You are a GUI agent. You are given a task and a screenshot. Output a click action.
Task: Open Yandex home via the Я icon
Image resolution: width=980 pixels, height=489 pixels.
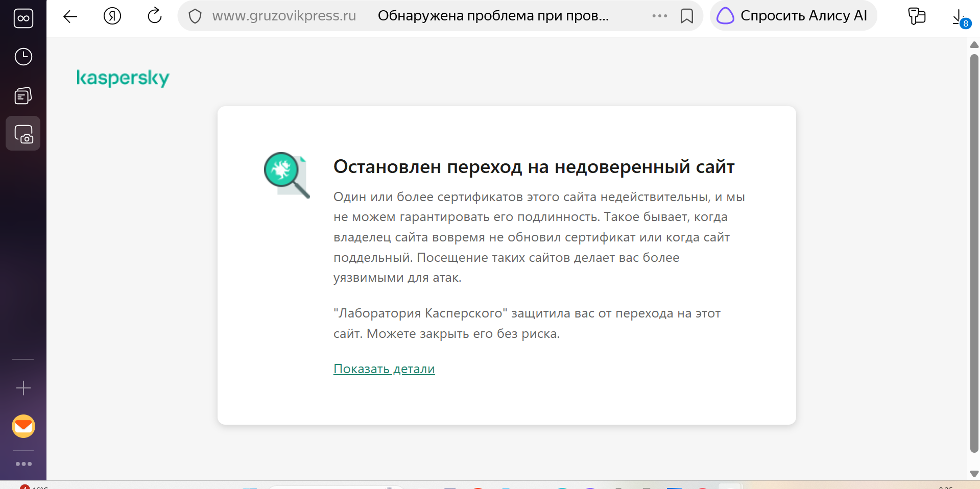112,16
